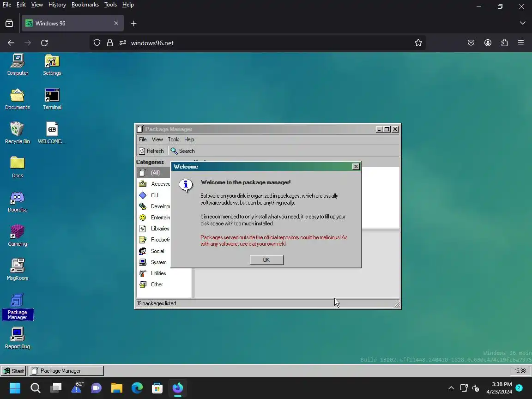Select the Productivity category
The height and width of the screenshot is (399, 532).
point(154,240)
